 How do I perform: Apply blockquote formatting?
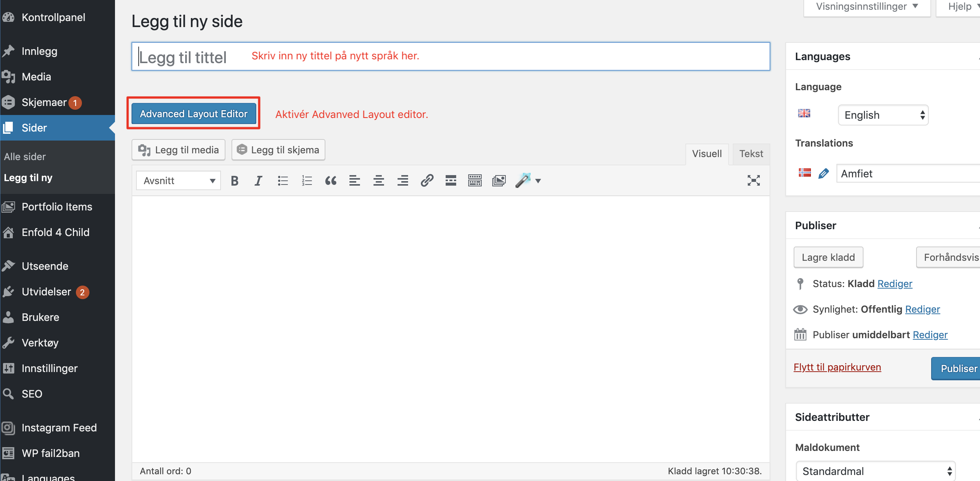point(331,181)
